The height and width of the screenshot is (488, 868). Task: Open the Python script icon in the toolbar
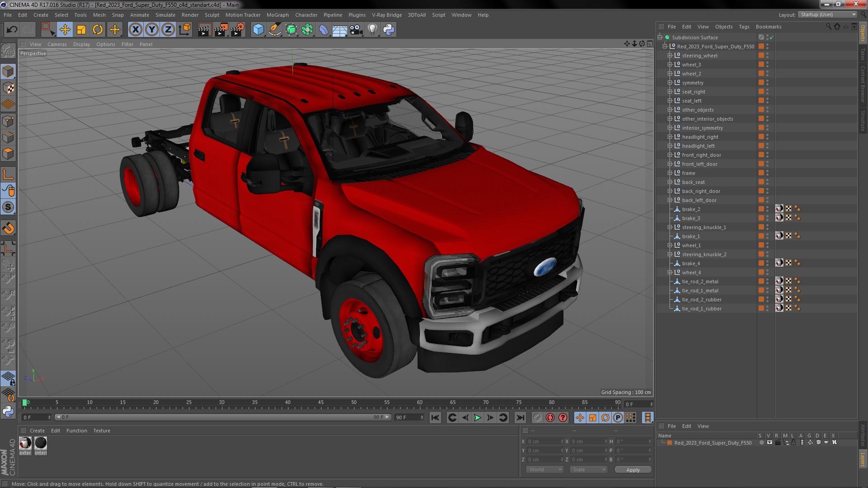click(x=389, y=30)
